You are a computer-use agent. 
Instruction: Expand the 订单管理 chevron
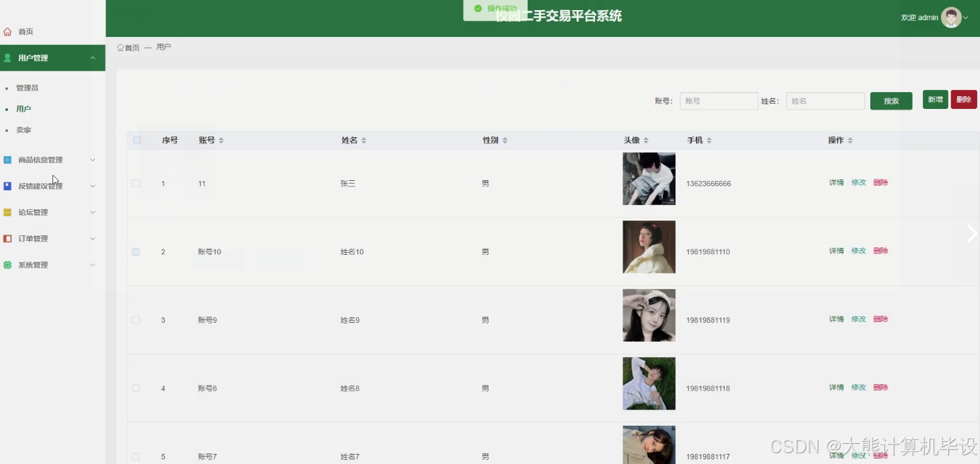[x=93, y=239]
